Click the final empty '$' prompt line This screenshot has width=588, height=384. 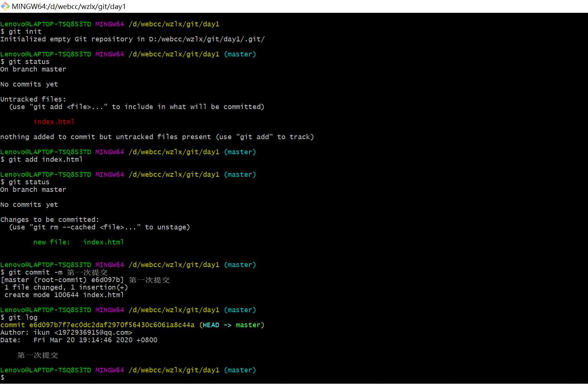coord(3,378)
